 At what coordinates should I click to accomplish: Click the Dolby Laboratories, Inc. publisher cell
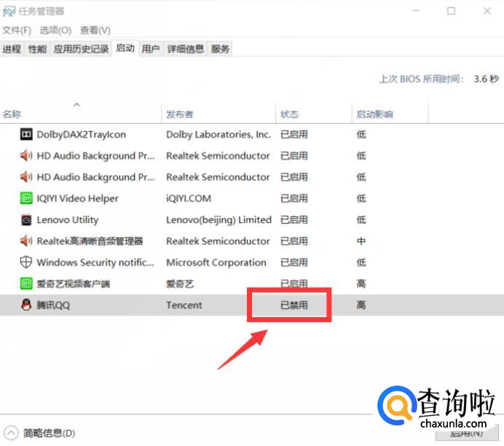[218, 134]
